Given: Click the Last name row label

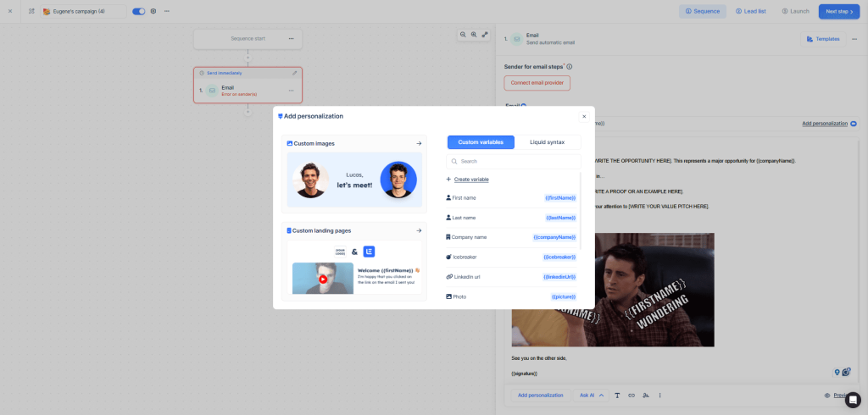Looking at the screenshot, I should pos(464,218).
